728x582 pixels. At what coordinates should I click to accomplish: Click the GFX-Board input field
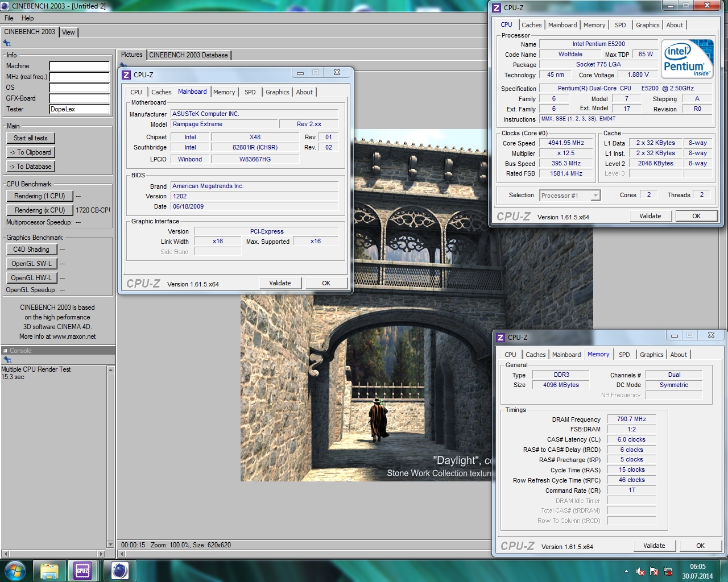click(79, 98)
